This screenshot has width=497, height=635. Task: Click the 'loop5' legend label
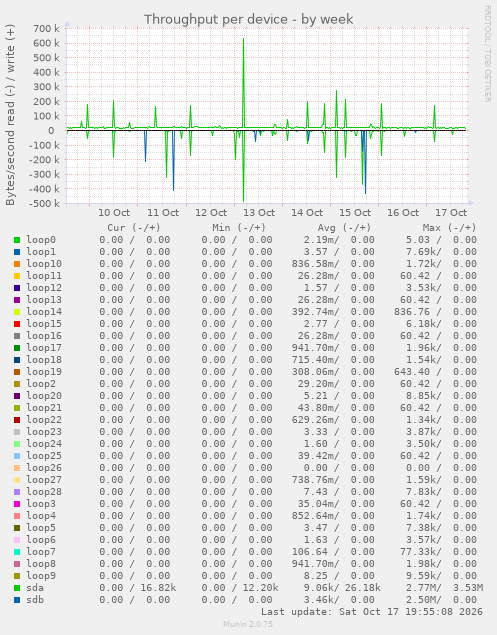41,528
